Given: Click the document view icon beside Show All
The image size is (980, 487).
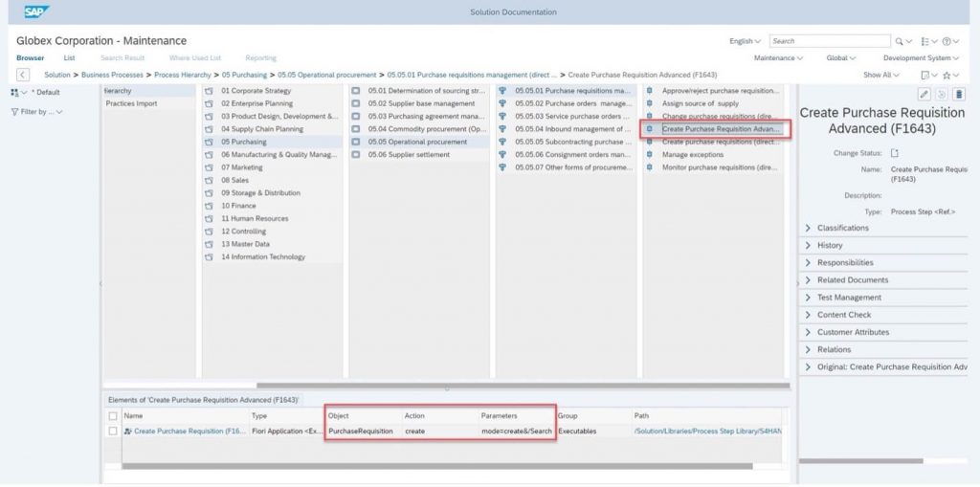Looking at the screenshot, I should [x=925, y=75].
